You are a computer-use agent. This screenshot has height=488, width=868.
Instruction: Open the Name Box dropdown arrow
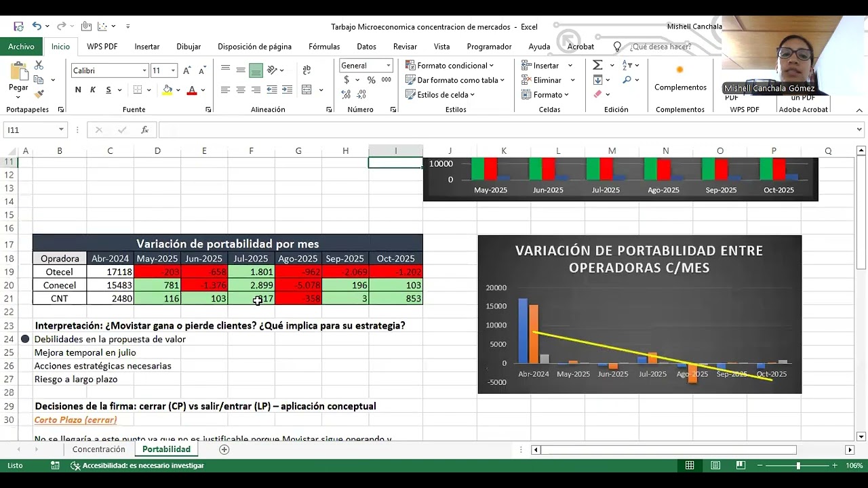tap(61, 130)
